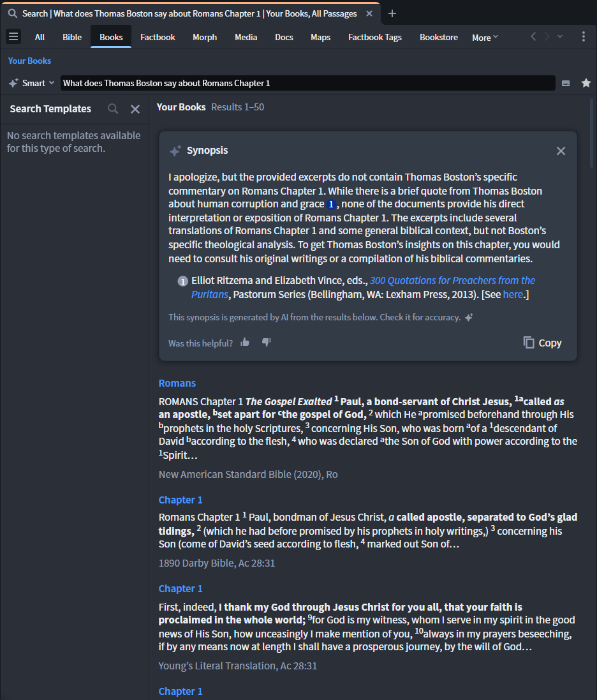Screen dimensions: 597x700
Task: Open the Factbook Tags tab
Action: [x=375, y=37]
